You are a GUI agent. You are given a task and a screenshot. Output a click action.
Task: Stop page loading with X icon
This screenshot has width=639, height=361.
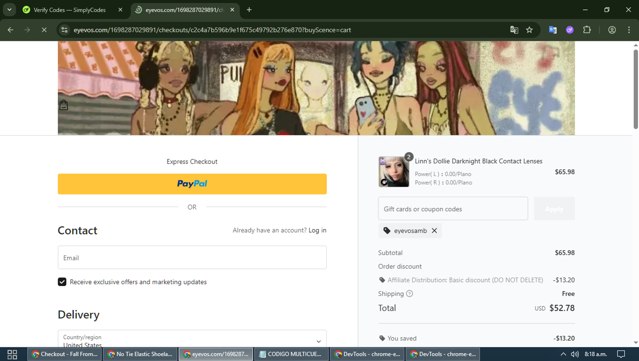pos(44,30)
